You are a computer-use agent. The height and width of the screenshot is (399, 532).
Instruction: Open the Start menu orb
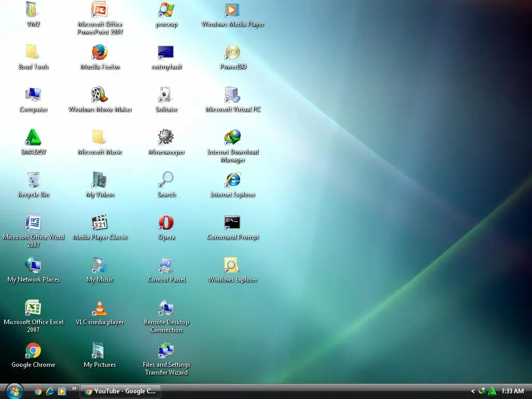[x=14, y=391]
